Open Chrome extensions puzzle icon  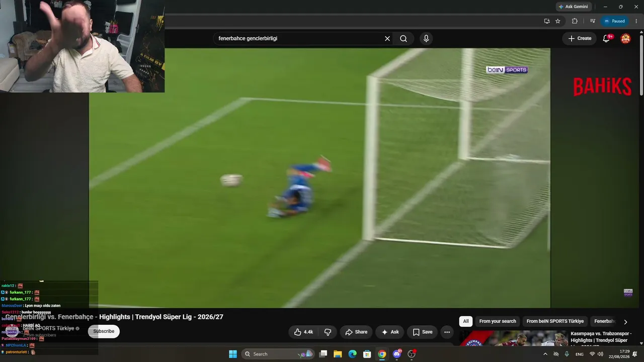(575, 21)
